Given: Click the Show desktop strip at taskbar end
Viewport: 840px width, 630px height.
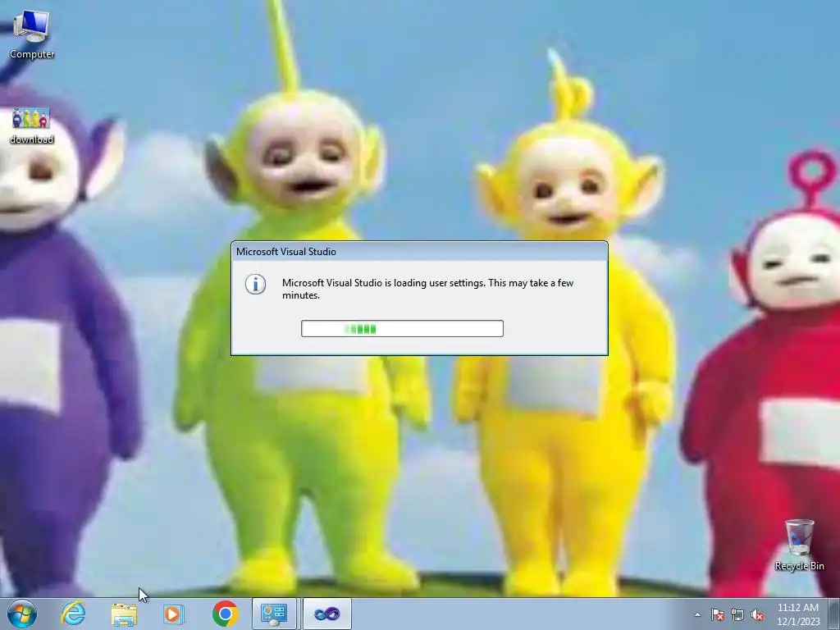Looking at the screenshot, I should tap(833, 614).
